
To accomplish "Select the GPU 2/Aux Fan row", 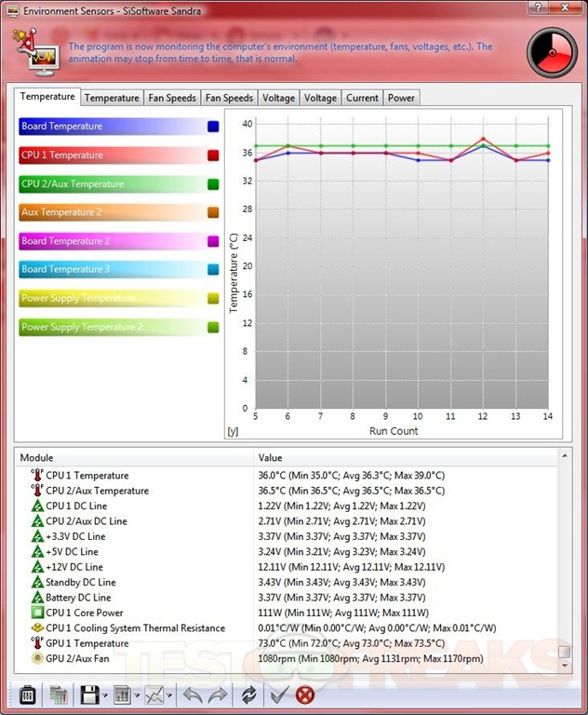I will (78, 658).
